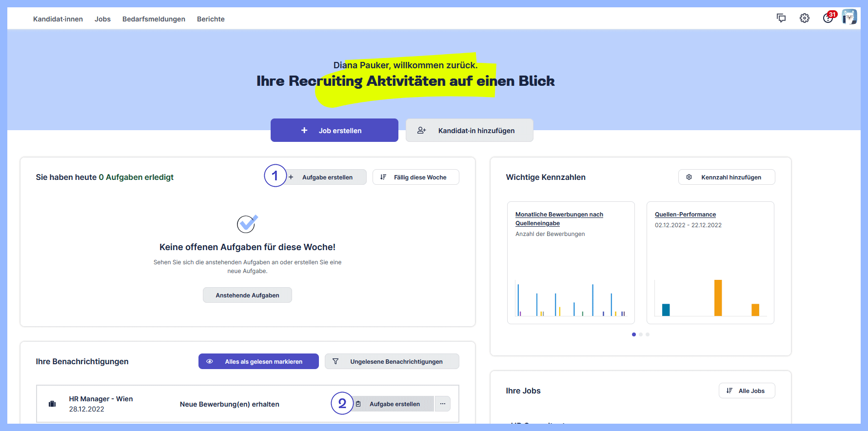Screen dimensions: 868x431
Task: Open help icon with 31 badge
Action: pos(828,18)
